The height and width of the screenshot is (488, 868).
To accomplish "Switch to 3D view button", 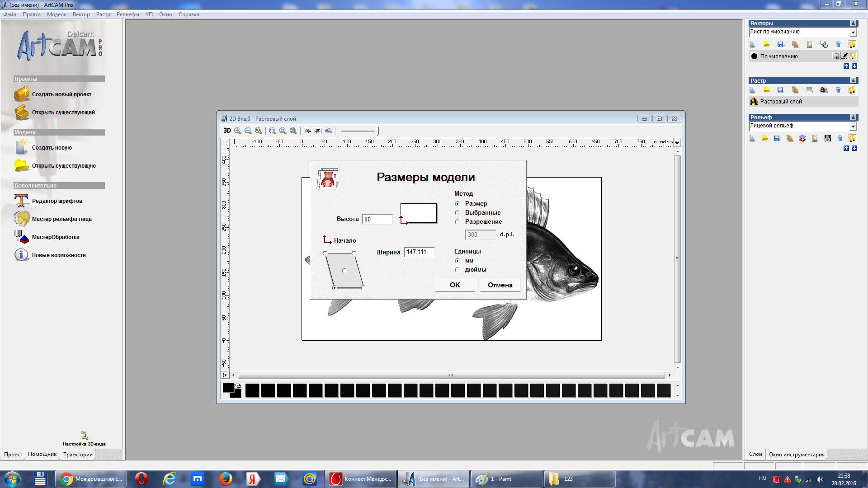I will pos(227,131).
